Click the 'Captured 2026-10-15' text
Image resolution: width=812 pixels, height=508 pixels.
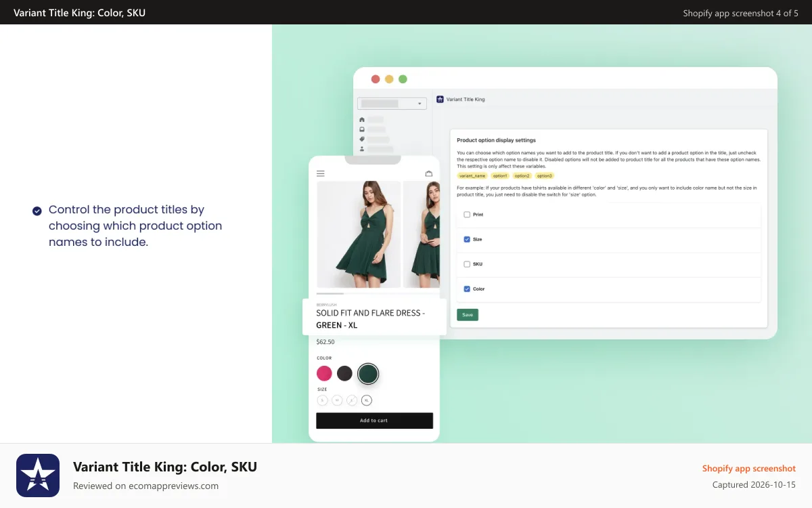754,485
